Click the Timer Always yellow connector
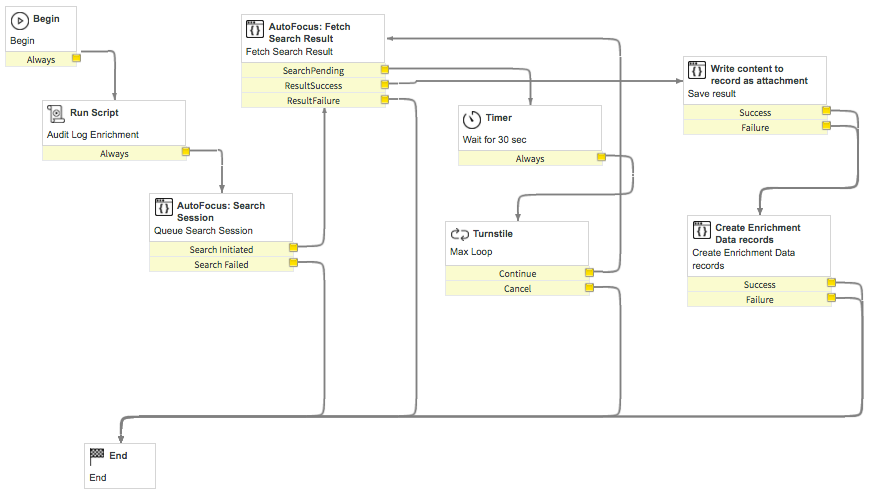Image resolution: width=869 pixels, height=494 pixels. click(x=601, y=157)
